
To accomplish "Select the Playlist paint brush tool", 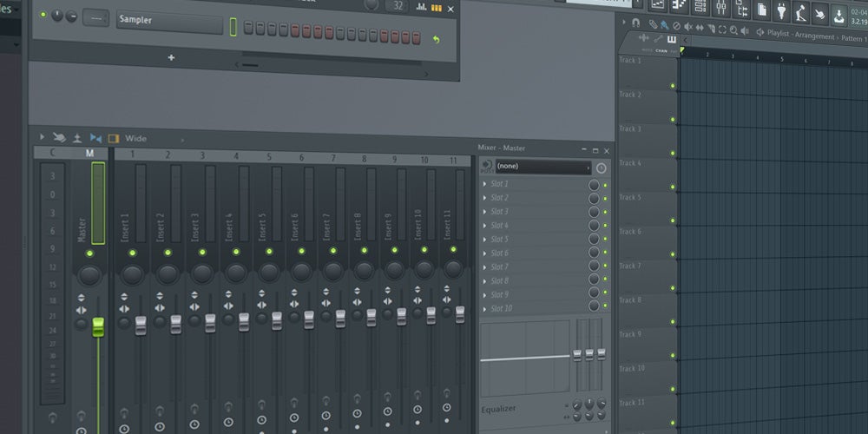I will [x=664, y=25].
